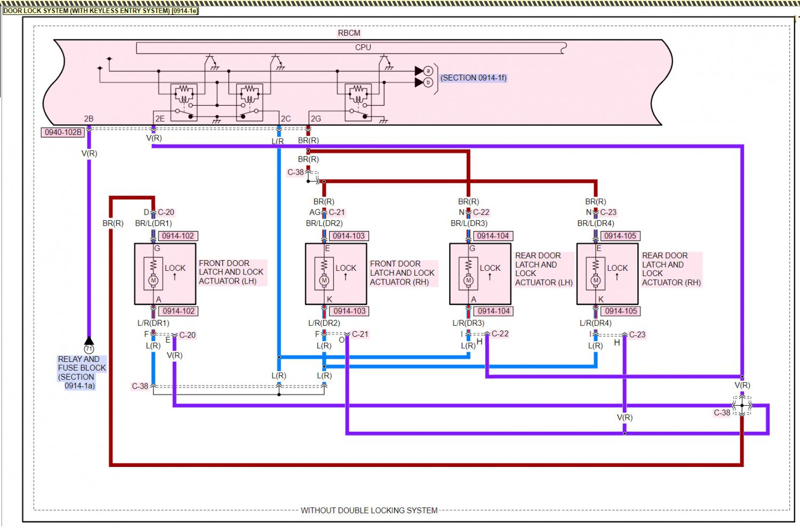Click L/R(DR3) wire label
Screen dimensions: 800x532
tap(469, 323)
